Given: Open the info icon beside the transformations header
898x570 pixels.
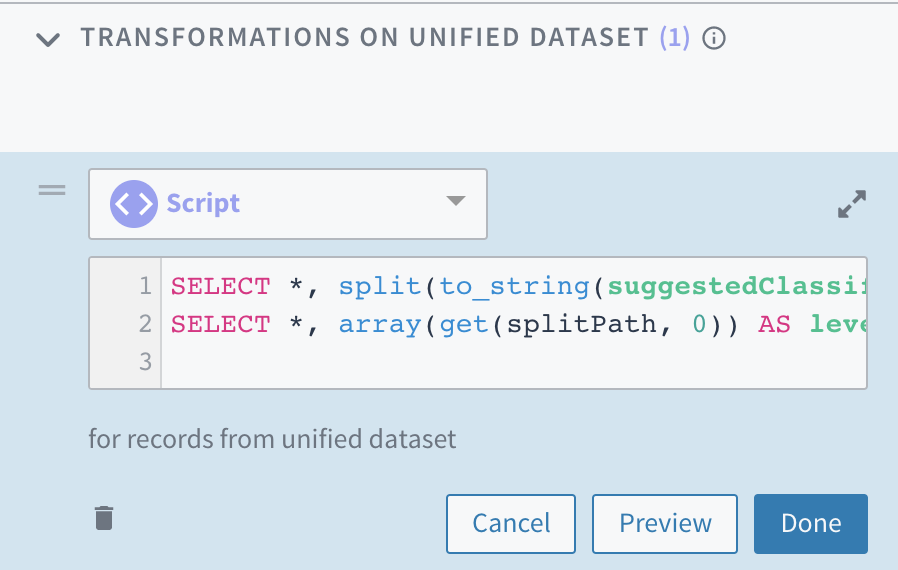Looking at the screenshot, I should (714, 38).
